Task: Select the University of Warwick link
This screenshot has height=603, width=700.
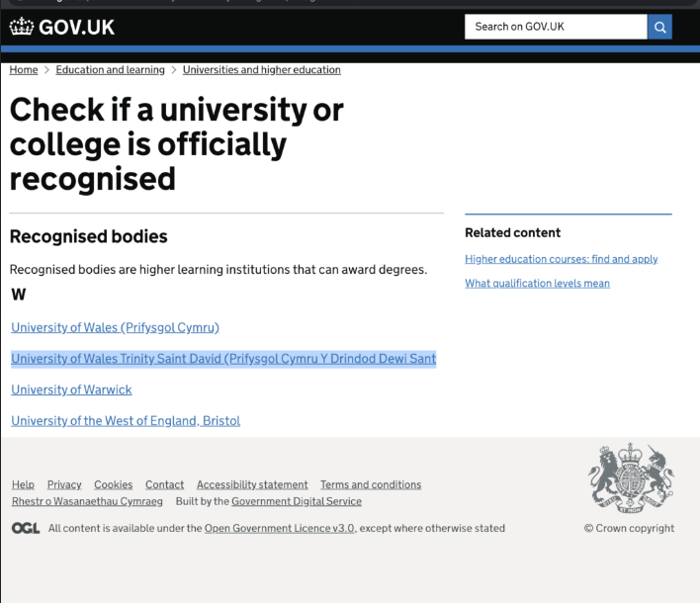Action: [x=71, y=389]
